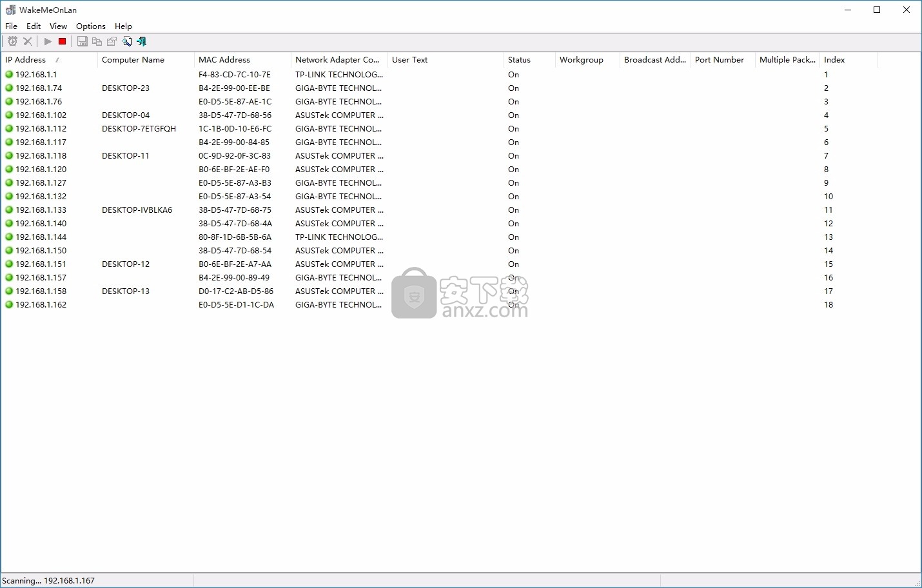922x588 pixels.
Task: Click MAC address E0-D5-5E-D1-1C-DA
Action: pos(236,304)
